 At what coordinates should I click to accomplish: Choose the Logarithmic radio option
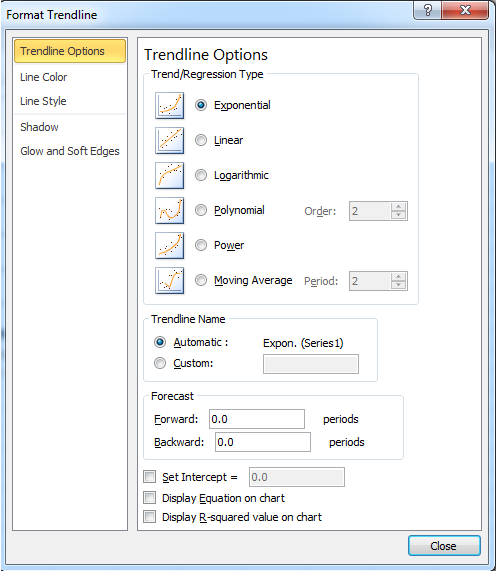tap(201, 175)
